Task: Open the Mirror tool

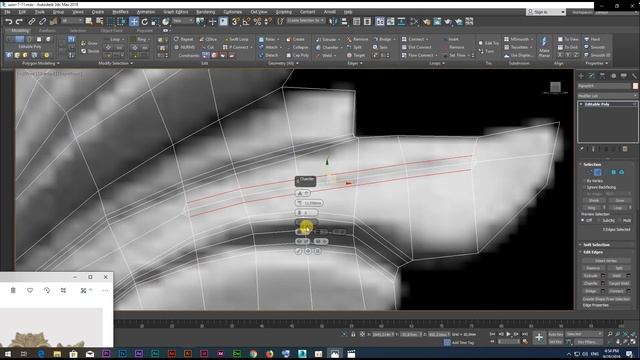Action: click(x=333, y=22)
